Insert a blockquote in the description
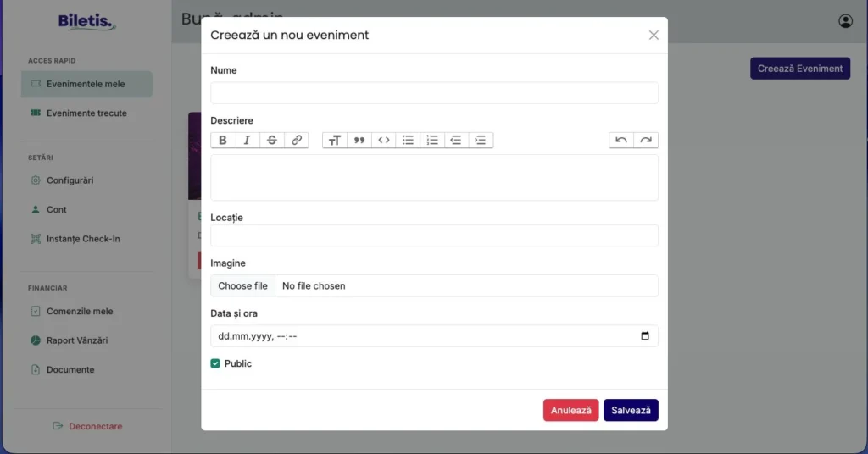This screenshot has width=868, height=454. coord(359,141)
